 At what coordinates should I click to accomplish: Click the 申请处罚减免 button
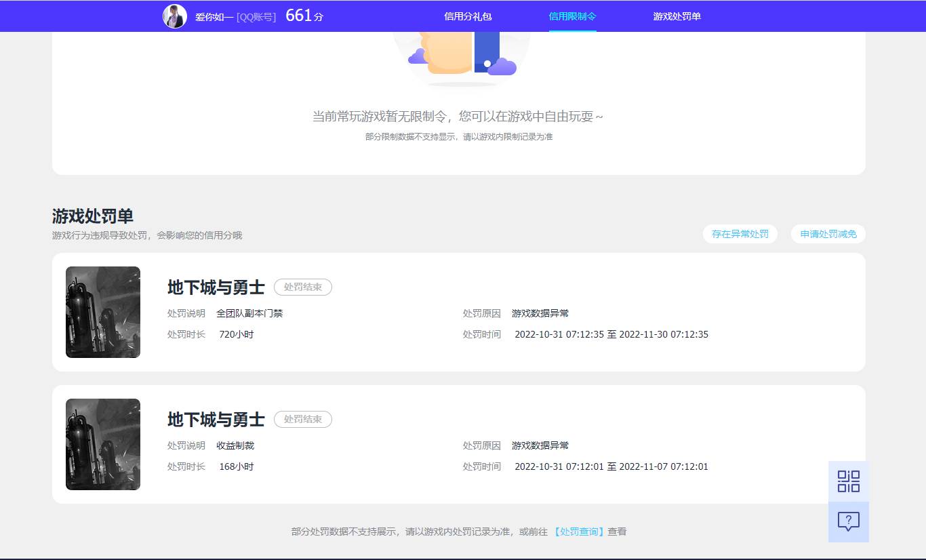tap(828, 233)
